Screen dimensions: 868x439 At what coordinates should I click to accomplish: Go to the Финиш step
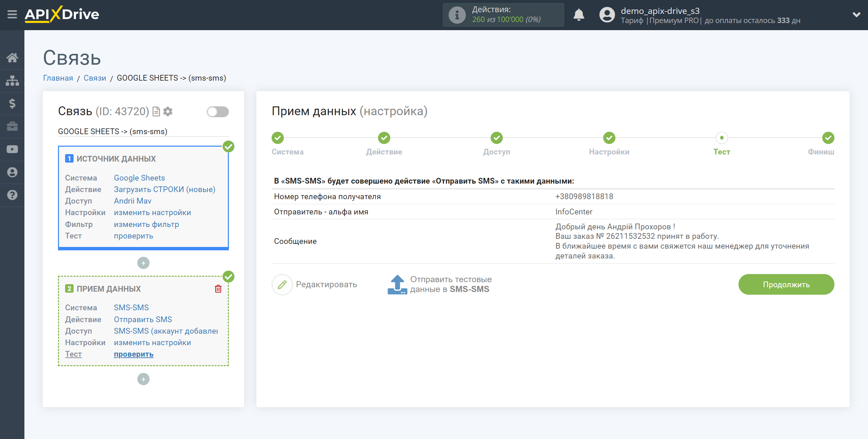coord(828,138)
